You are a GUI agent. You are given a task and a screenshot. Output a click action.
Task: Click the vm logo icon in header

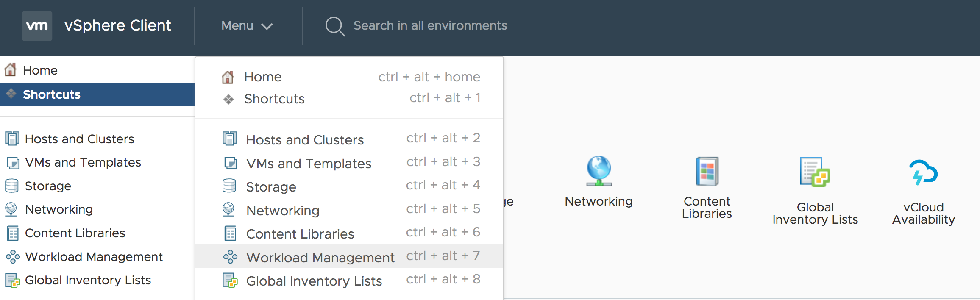tap(37, 26)
